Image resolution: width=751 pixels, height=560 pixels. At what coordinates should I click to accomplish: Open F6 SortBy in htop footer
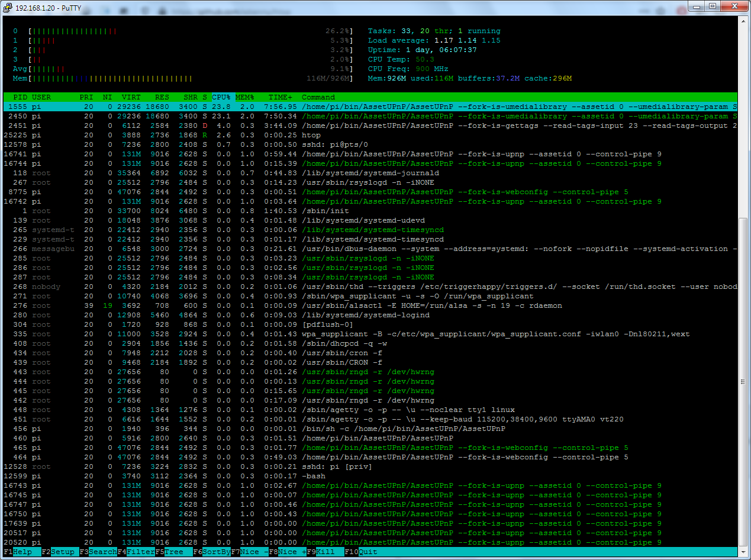coord(212,552)
